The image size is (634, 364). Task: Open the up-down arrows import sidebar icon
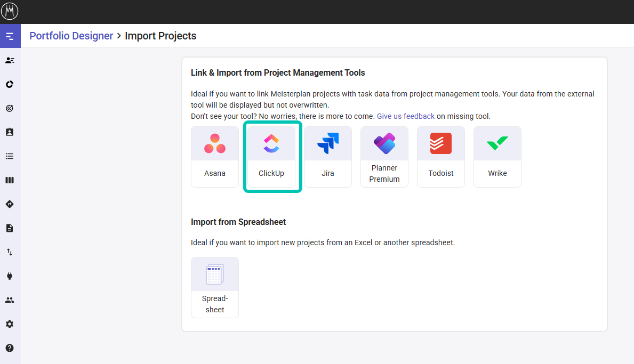[10, 252]
